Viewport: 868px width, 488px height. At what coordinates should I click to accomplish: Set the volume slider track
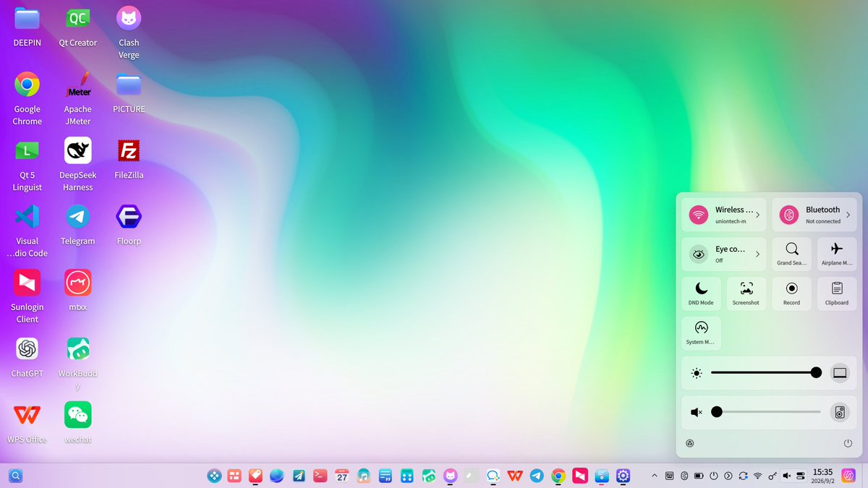click(x=767, y=412)
